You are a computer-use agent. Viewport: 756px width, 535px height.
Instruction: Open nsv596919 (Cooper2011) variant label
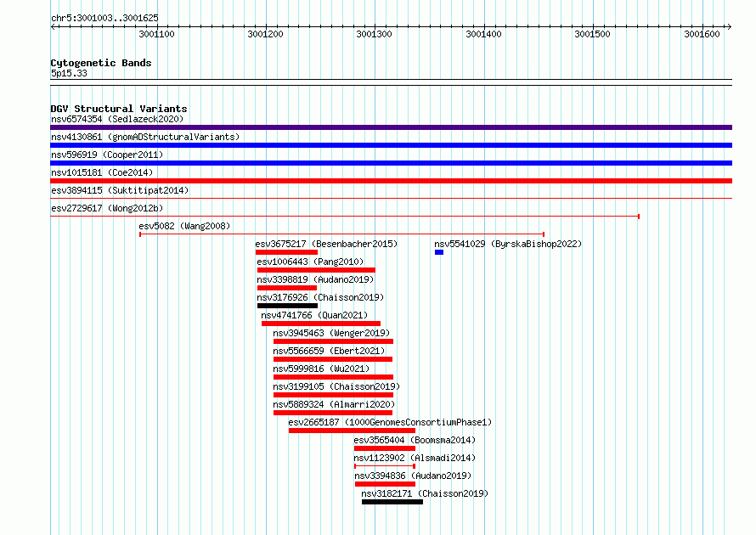point(107,155)
